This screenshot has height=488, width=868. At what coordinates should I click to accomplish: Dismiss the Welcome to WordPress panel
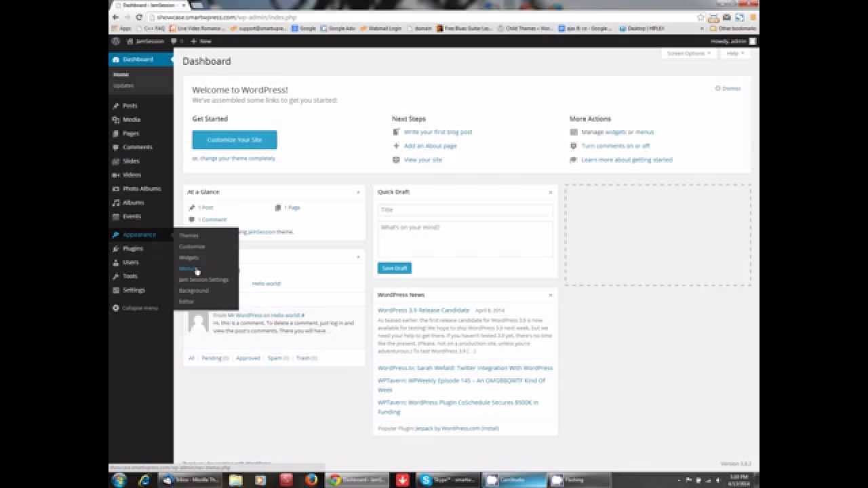[728, 88]
